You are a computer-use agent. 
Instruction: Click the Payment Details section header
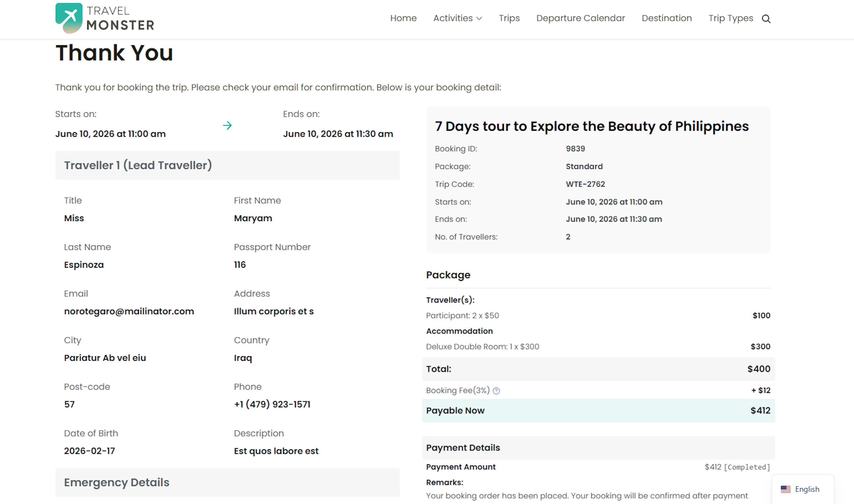point(598,448)
